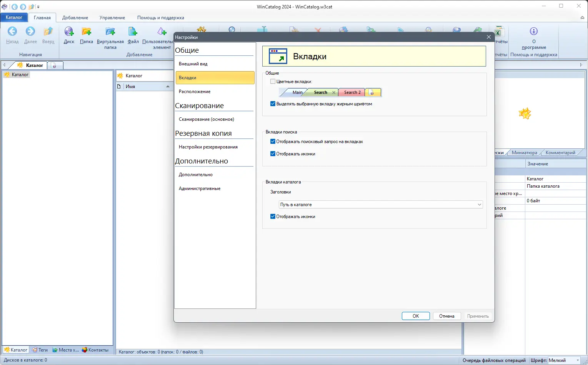Enable the Цветные вкладки checkbox

273,82
